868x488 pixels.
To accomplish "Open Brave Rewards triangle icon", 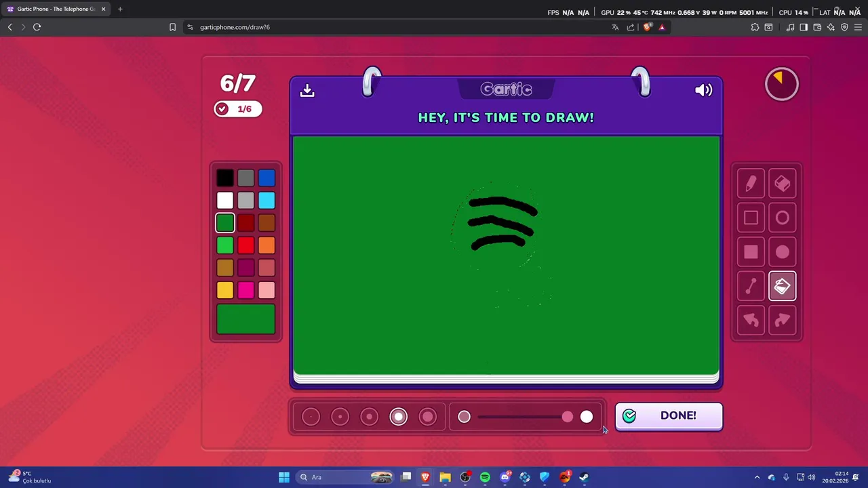I will pos(662,27).
